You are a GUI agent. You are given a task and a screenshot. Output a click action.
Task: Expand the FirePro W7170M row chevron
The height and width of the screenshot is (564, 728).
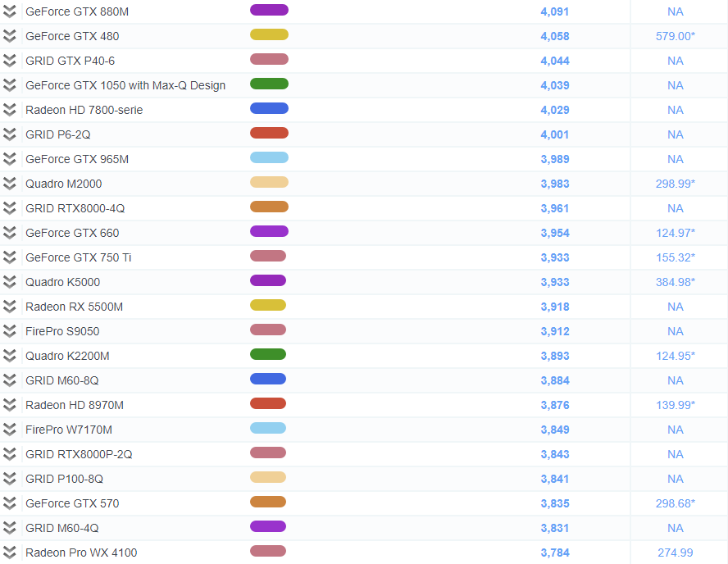[9, 430]
